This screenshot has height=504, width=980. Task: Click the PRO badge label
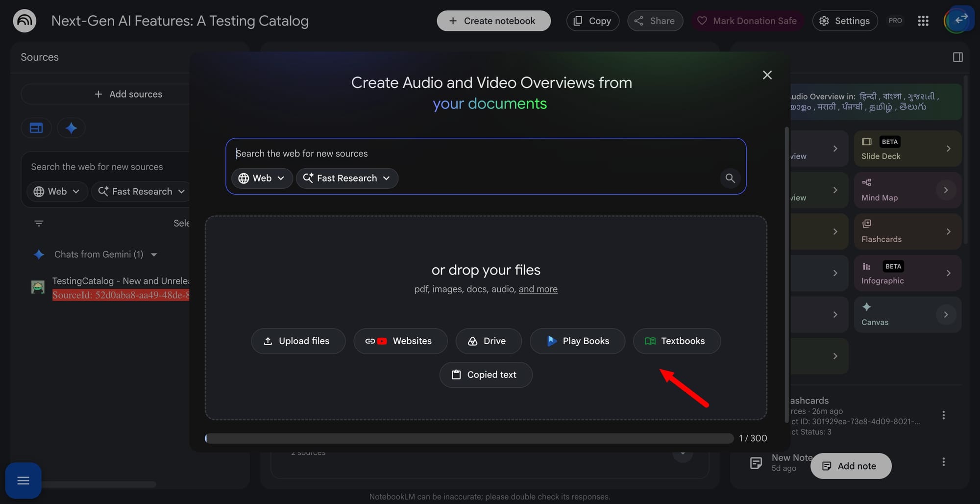895,21
